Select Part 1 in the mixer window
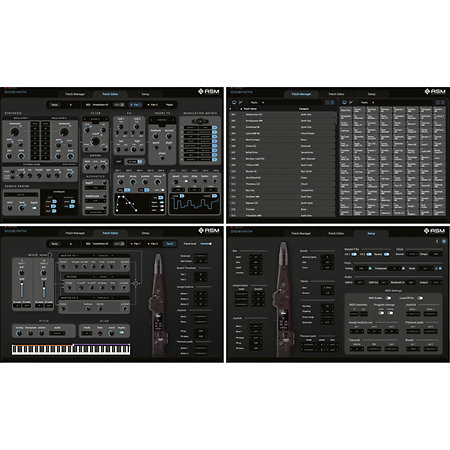 (x=136, y=244)
